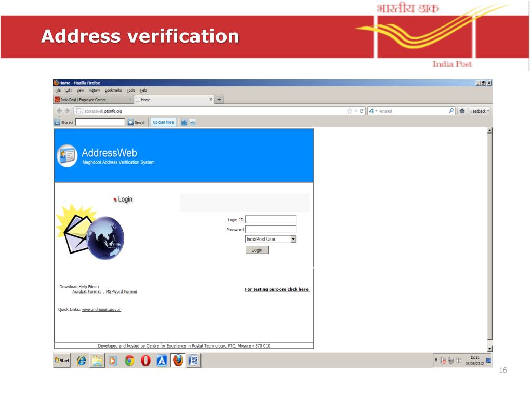Viewport: 532px width, 399px height.
Task: Click Upload files toolbar button
Action: (x=163, y=122)
